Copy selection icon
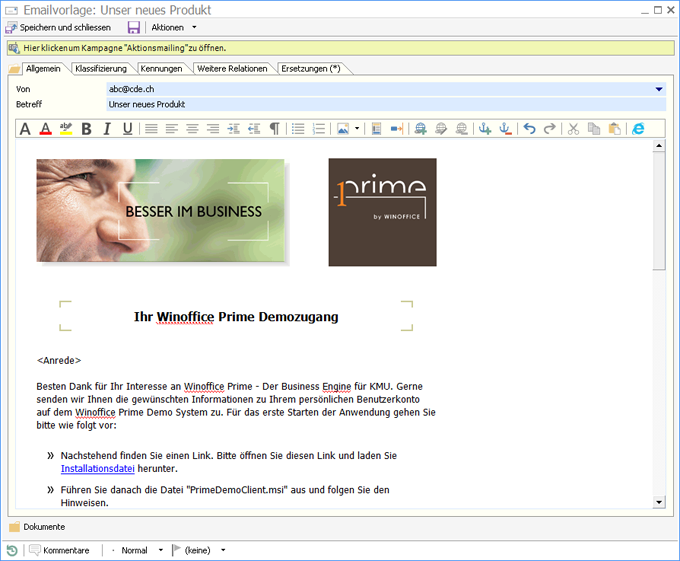The height and width of the screenshot is (561, 680). point(594,129)
